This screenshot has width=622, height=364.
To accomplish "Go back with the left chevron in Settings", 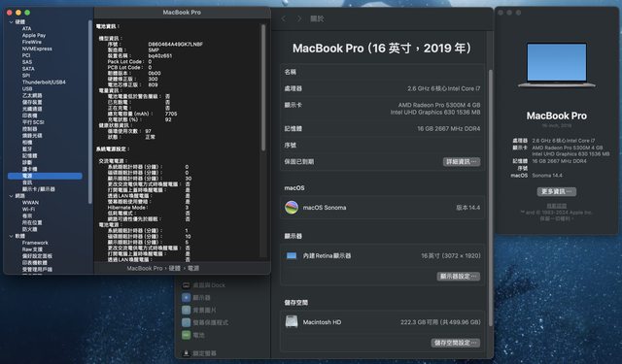I will coord(283,18).
